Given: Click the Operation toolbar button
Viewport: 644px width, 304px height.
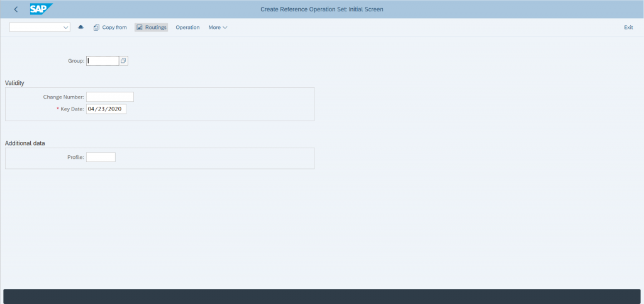Looking at the screenshot, I should [x=187, y=28].
